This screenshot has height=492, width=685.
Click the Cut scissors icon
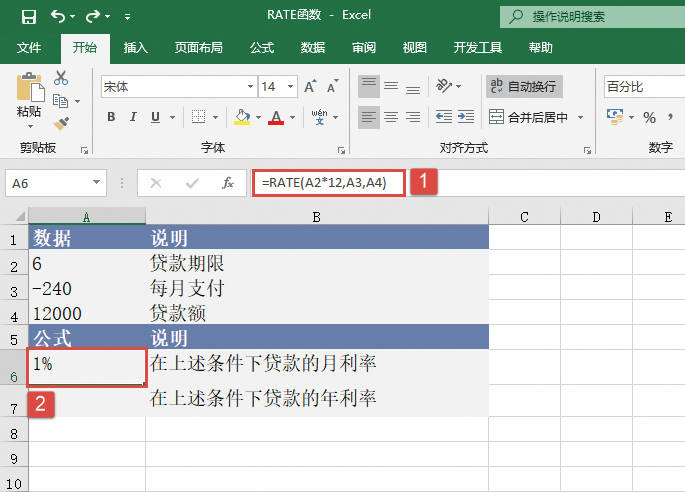pyautogui.click(x=61, y=78)
